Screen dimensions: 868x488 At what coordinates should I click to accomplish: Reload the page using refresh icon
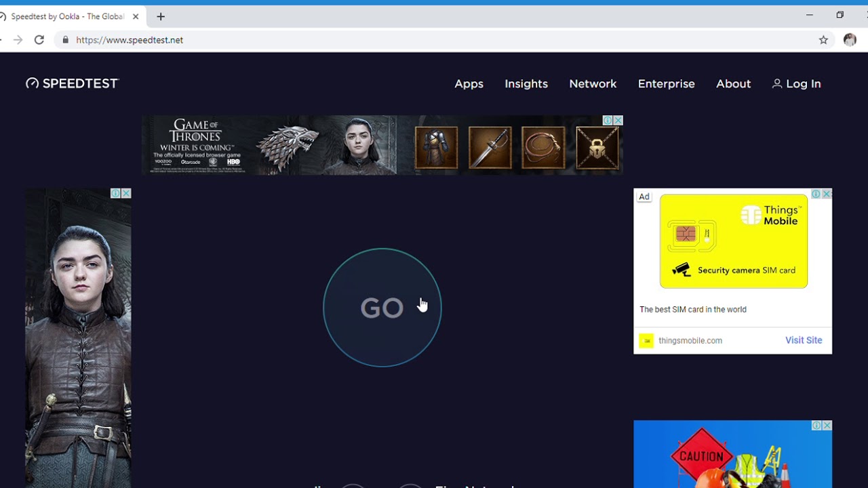click(39, 40)
